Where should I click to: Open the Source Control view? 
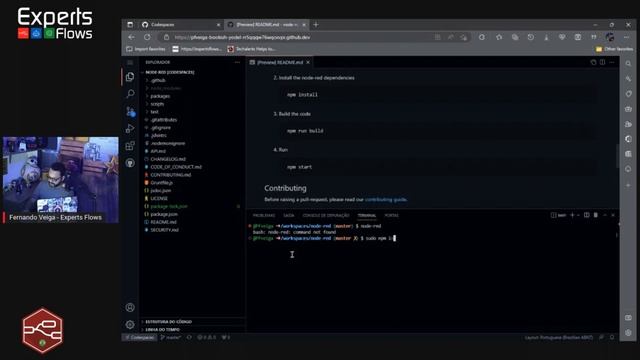(x=130, y=111)
